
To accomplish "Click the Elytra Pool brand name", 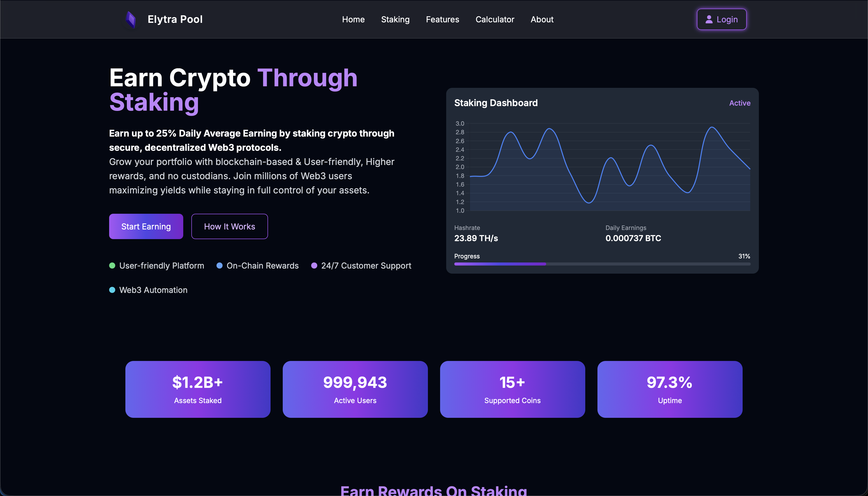I will click(175, 19).
